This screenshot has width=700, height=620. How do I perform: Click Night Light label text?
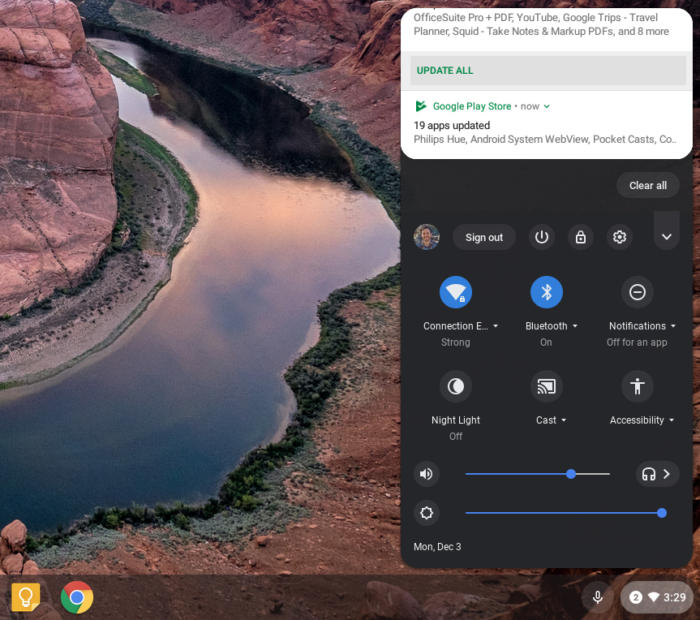tap(455, 420)
